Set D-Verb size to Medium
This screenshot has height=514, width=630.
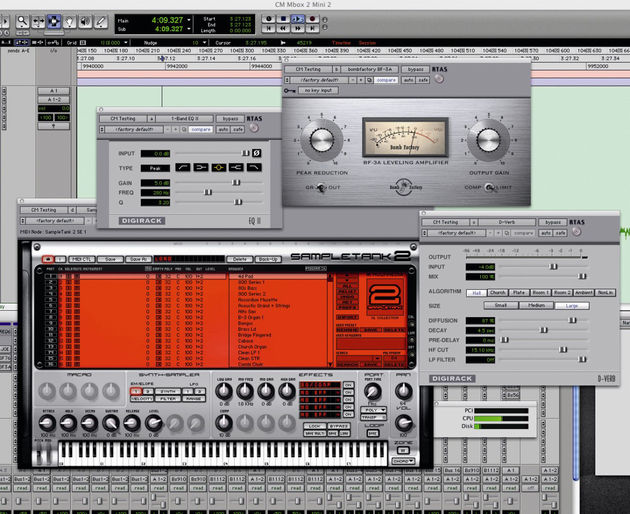pyautogui.click(x=536, y=305)
